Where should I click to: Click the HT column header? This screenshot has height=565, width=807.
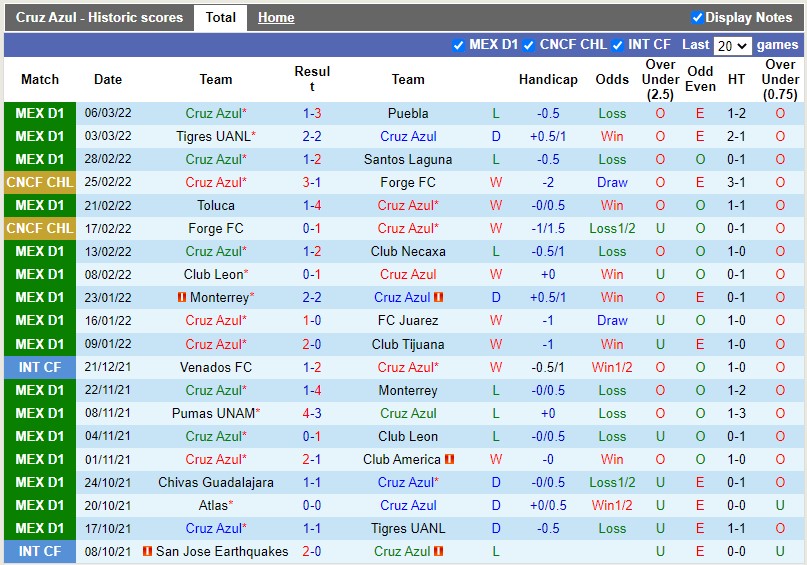[736, 79]
